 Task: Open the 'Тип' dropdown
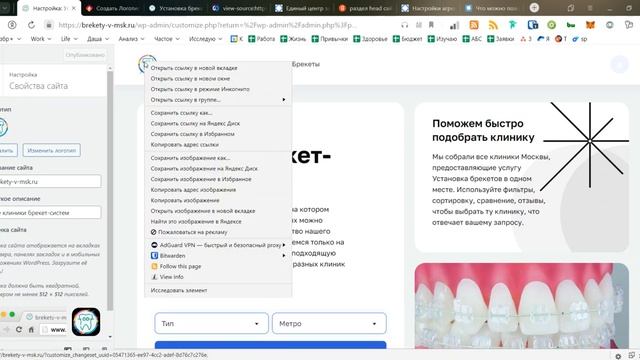pyautogui.click(x=211, y=323)
